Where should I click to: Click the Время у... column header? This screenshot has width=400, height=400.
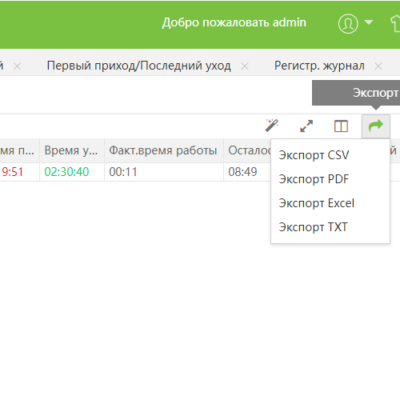[72, 151]
